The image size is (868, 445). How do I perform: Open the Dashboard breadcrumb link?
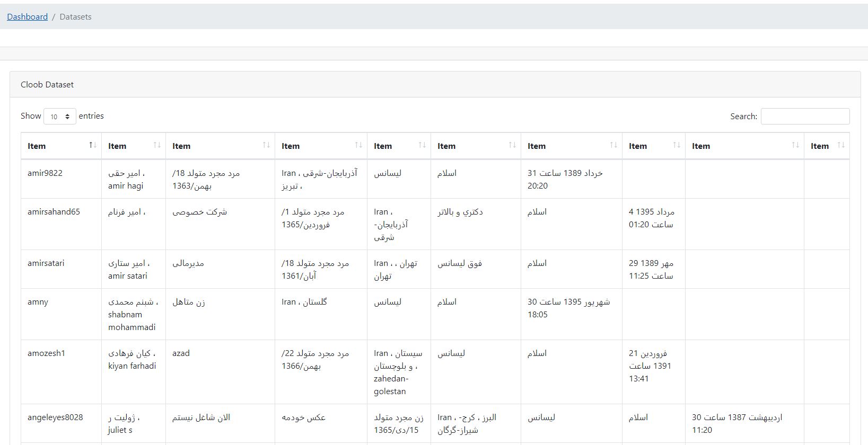point(28,17)
